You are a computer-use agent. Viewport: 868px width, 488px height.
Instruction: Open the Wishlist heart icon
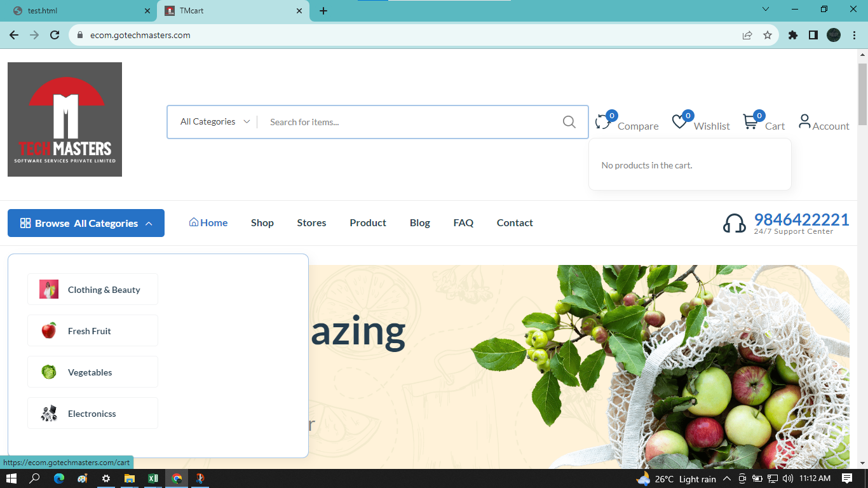coord(679,122)
